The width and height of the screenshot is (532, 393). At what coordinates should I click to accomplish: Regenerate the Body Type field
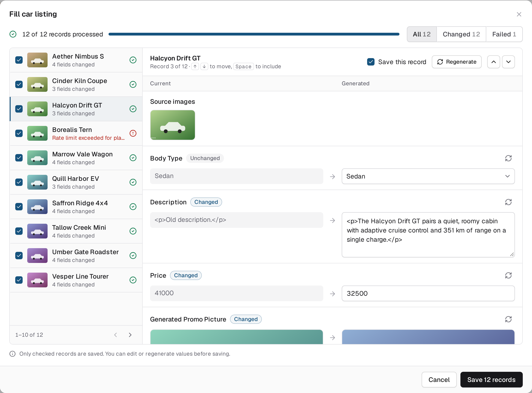pyautogui.click(x=508, y=158)
